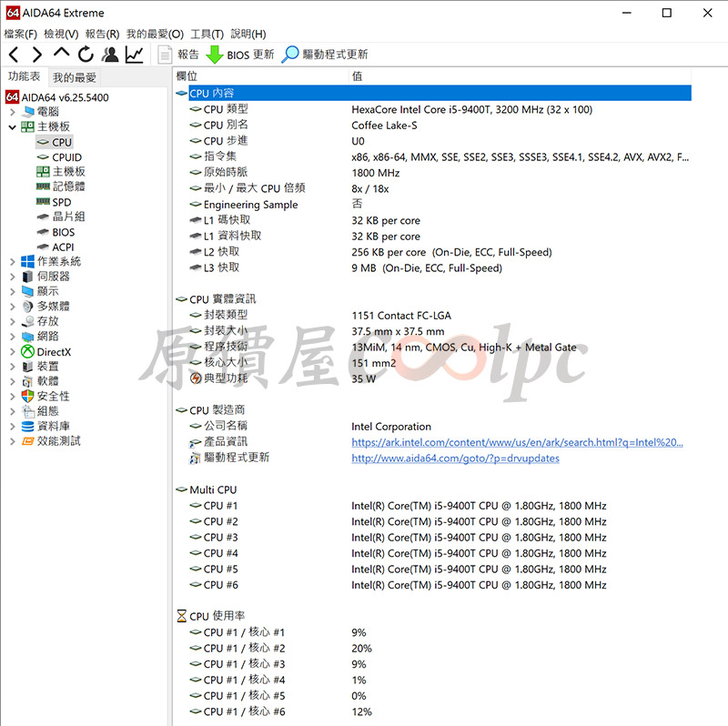Open the 工具(T) menu
This screenshot has height=726, width=728.
pyautogui.click(x=207, y=34)
